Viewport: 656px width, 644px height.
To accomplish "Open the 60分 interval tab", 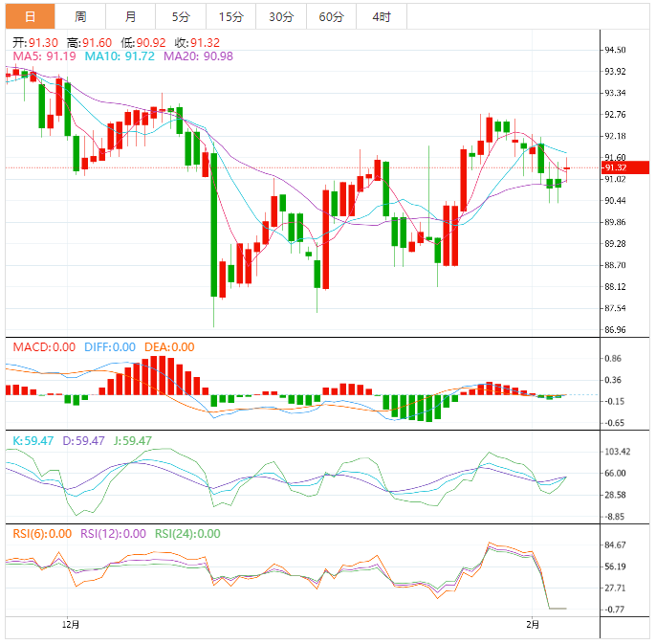I will tap(331, 16).
